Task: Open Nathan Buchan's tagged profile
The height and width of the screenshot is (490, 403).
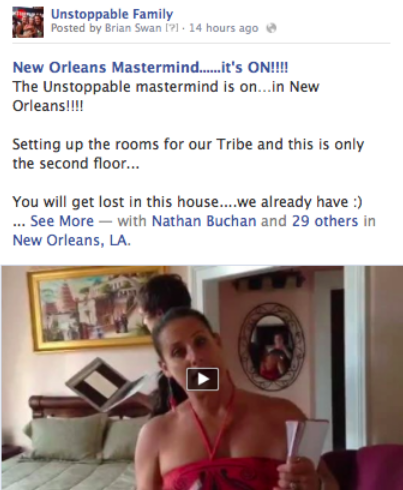Action: 204,221
